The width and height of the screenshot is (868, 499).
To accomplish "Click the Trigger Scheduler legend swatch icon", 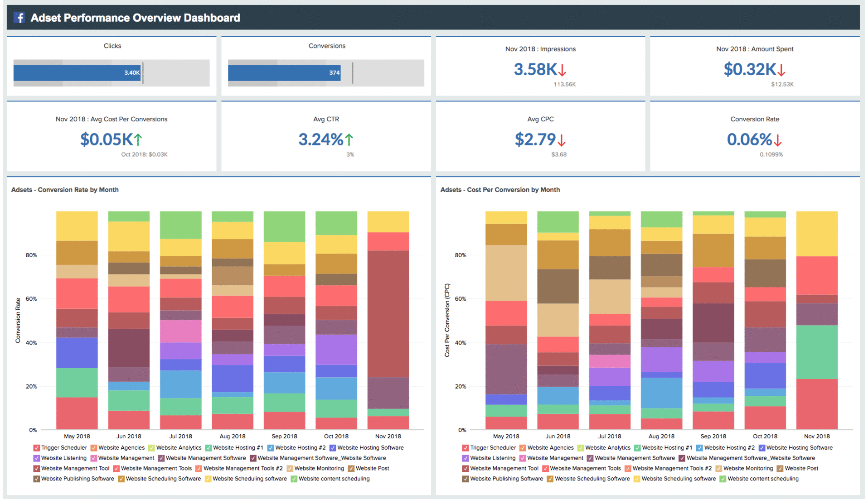I will point(36,447).
